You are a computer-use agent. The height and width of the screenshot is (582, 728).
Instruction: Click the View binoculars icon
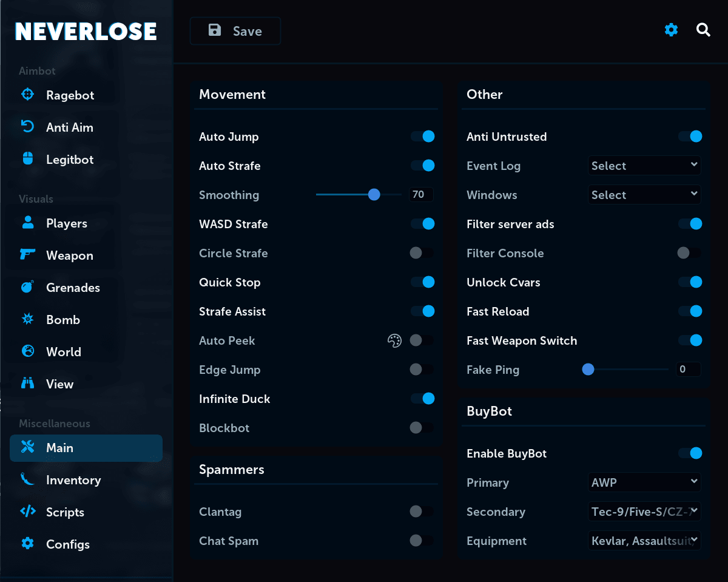(x=27, y=384)
